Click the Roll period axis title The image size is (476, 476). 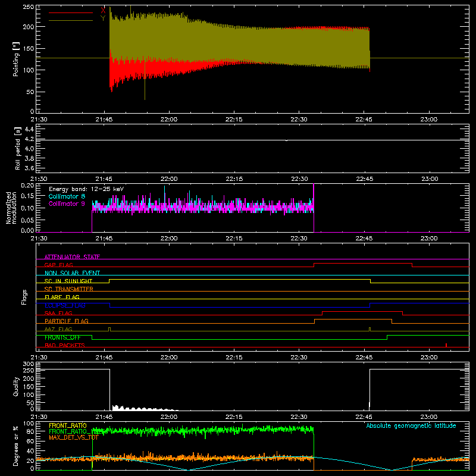(17, 148)
